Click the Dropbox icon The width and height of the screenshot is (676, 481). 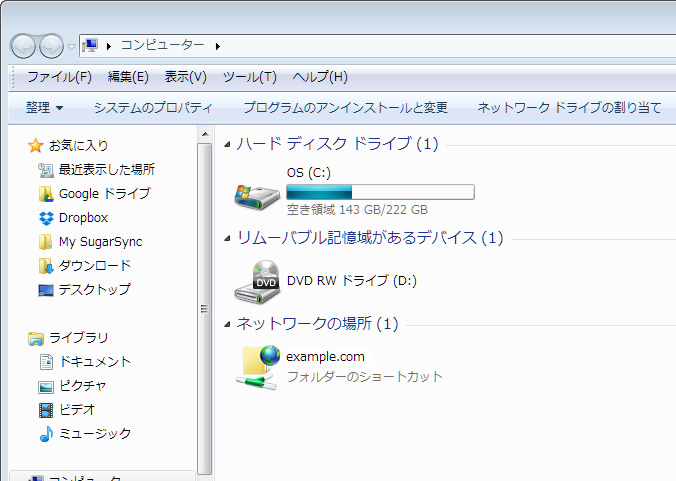46,218
